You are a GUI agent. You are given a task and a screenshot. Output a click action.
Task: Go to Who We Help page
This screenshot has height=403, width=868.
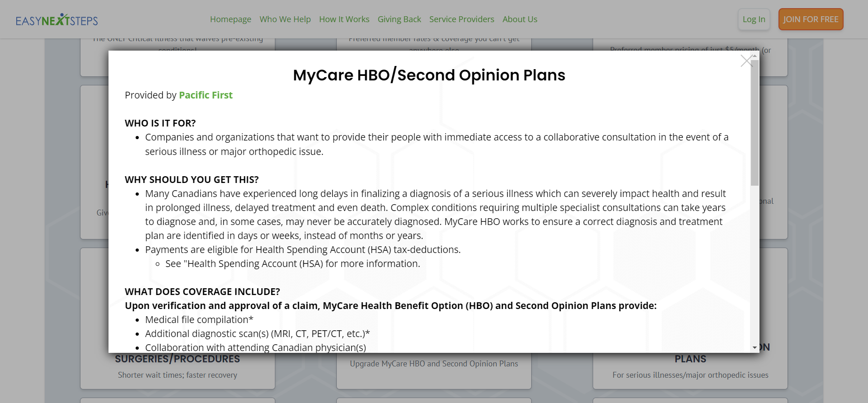[x=285, y=19]
